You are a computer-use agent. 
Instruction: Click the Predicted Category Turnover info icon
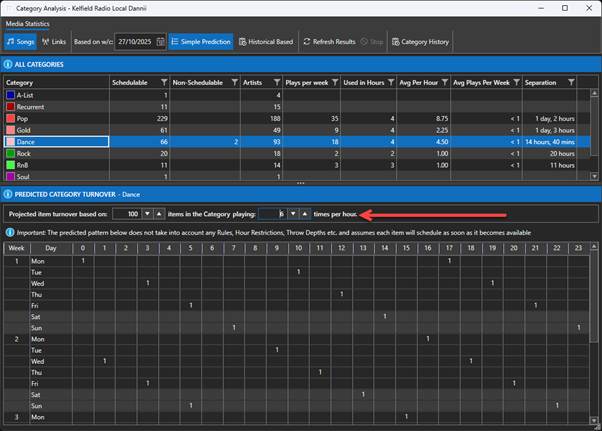pos(8,194)
